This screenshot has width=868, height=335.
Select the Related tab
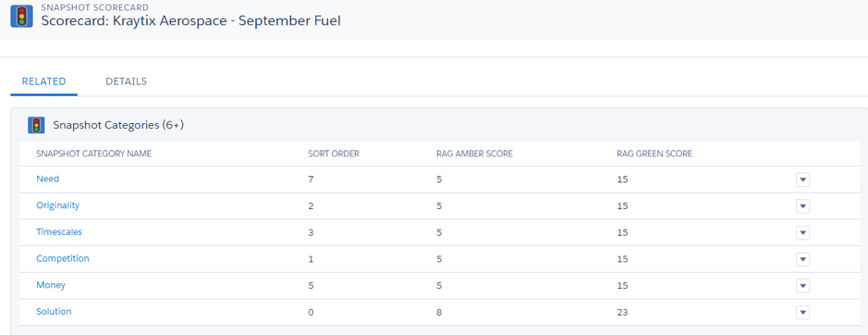(43, 81)
